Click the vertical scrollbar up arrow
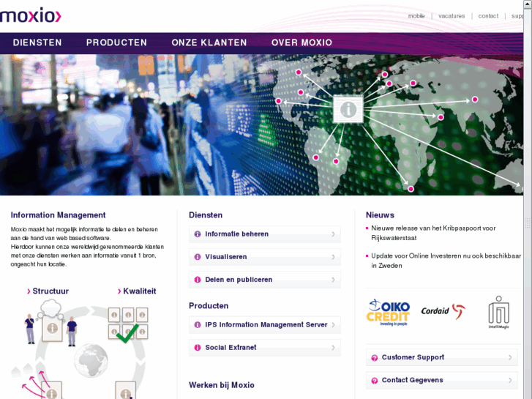 528,3
